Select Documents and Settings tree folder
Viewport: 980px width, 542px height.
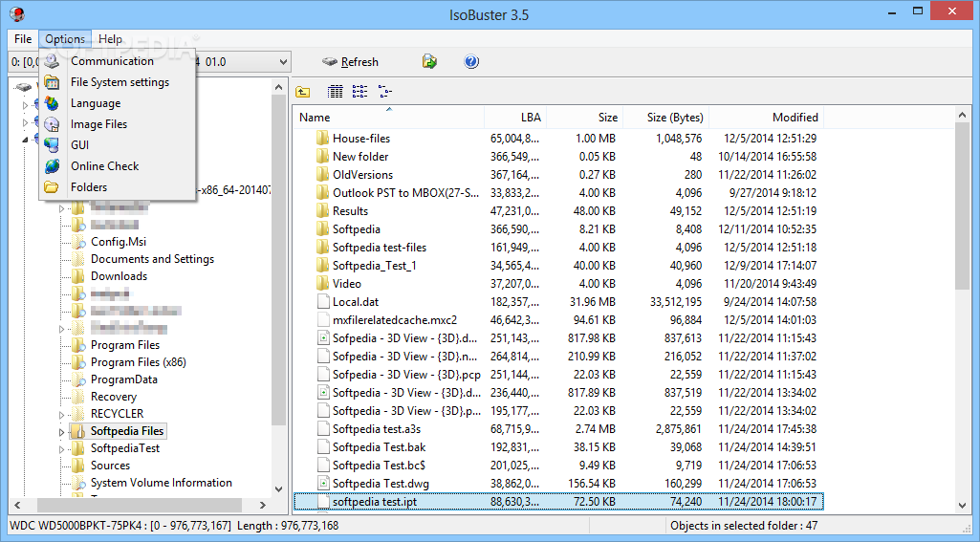pos(152,259)
